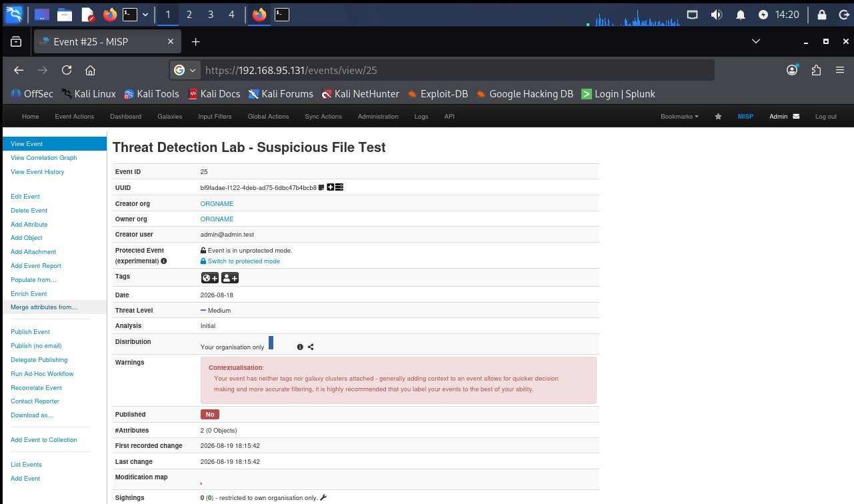This screenshot has height=504, width=854.
Task: Click the lock screen icon
Action: point(822,14)
